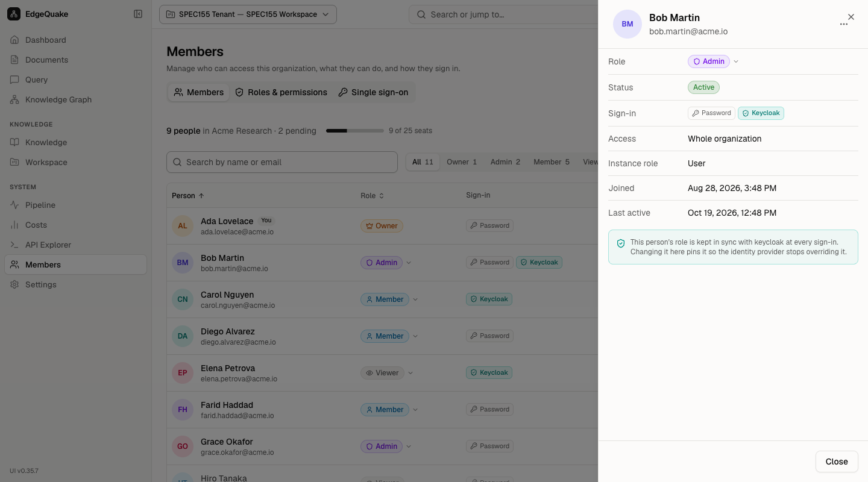The image size is (868, 482).
Task: Open the Query section
Action: (x=75, y=80)
